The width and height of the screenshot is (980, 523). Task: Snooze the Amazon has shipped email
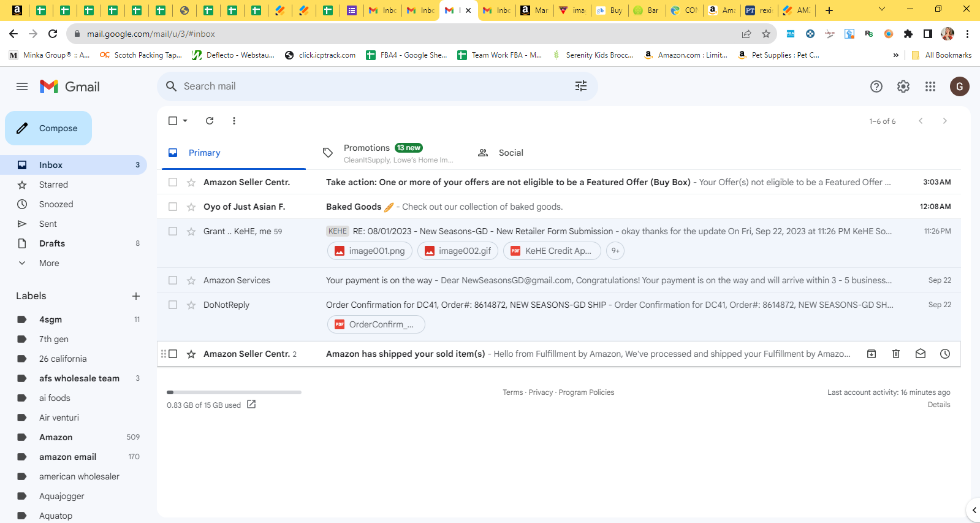pyautogui.click(x=945, y=354)
